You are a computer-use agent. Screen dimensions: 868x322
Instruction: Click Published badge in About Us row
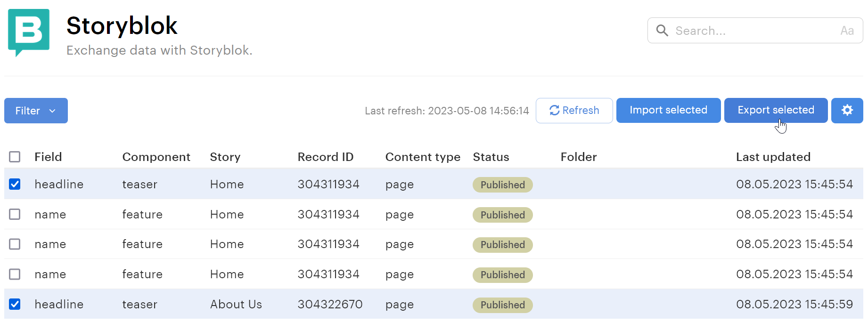point(502,305)
